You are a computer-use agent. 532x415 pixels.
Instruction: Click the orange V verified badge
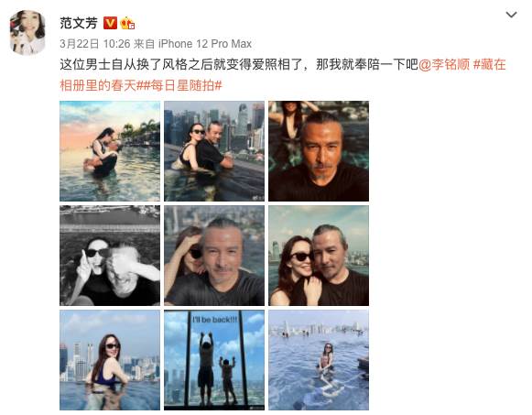click(x=110, y=24)
